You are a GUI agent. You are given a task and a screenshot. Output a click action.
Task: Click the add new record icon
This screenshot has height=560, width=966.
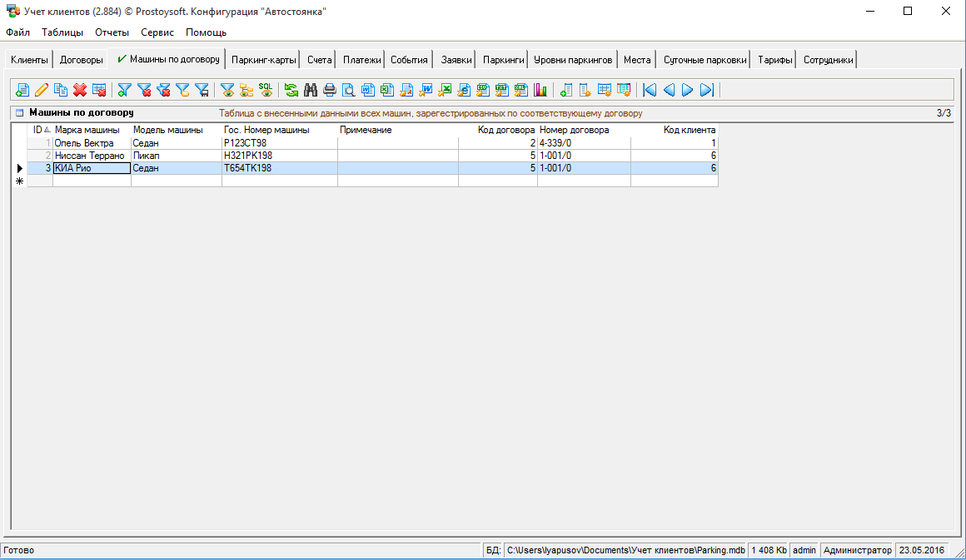pos(22,90)
